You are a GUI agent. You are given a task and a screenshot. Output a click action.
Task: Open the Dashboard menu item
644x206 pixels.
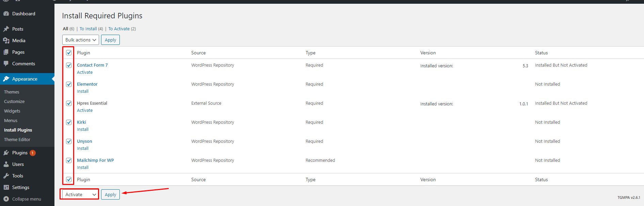[27, 14]
